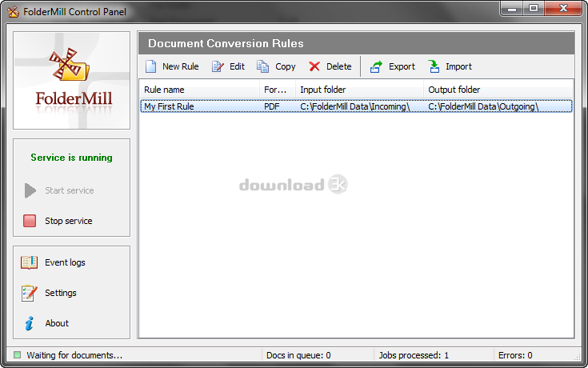Click 'Waiting for documents...' status text
Screen dimensions: 588x368
point(74,355)
